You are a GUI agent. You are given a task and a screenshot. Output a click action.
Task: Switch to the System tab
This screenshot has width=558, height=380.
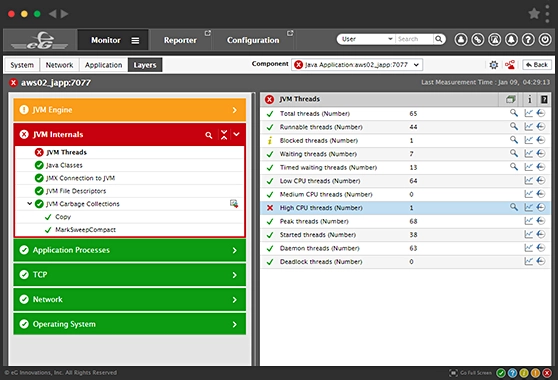(22, 65)
